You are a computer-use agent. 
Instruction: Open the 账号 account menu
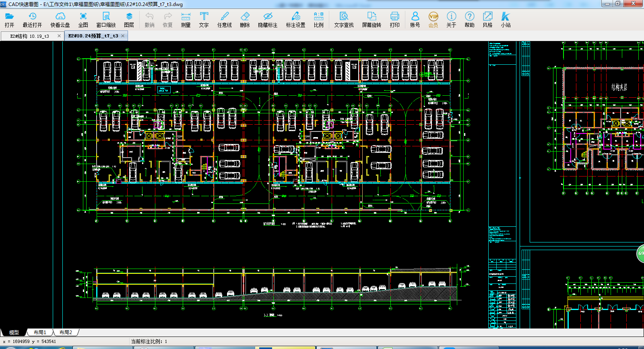[x=415, y=20]
